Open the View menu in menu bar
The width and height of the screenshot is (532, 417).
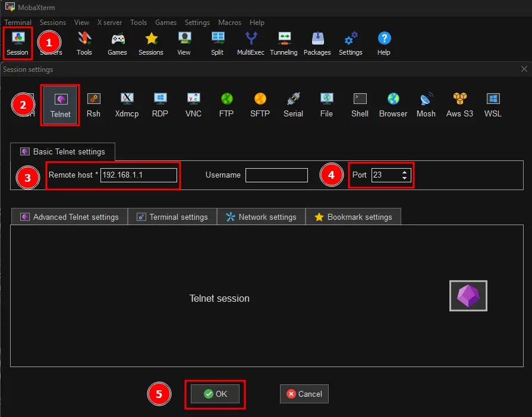tap(82, 23)
